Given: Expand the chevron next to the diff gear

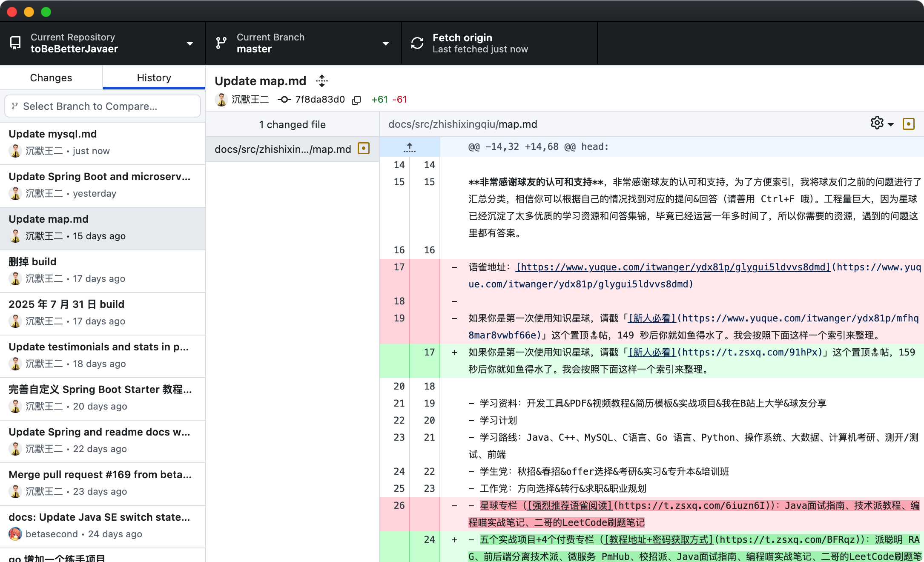Looking at the screenshot, I should (891, 124).
